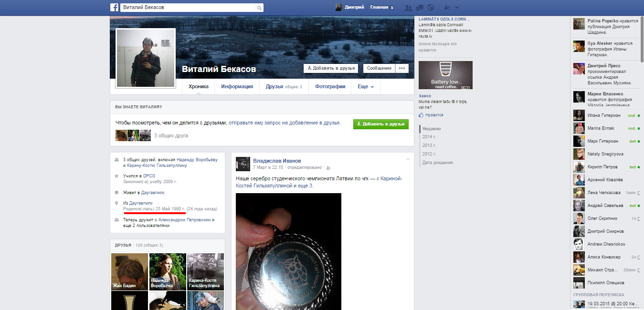Click the Facebook logo icon

click(x=115, y=8)
